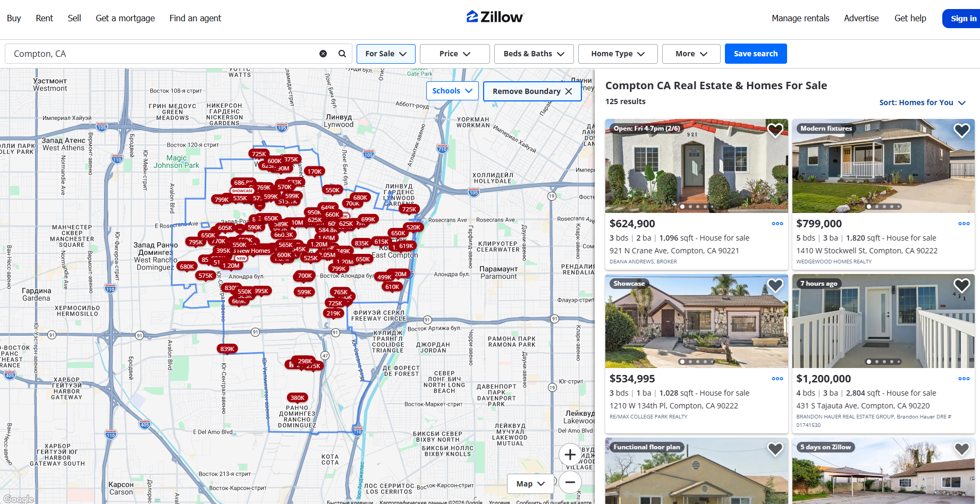980x504 pixels.
Task: Open the 921 N Crane Ave address link
Action: point(674,251)
